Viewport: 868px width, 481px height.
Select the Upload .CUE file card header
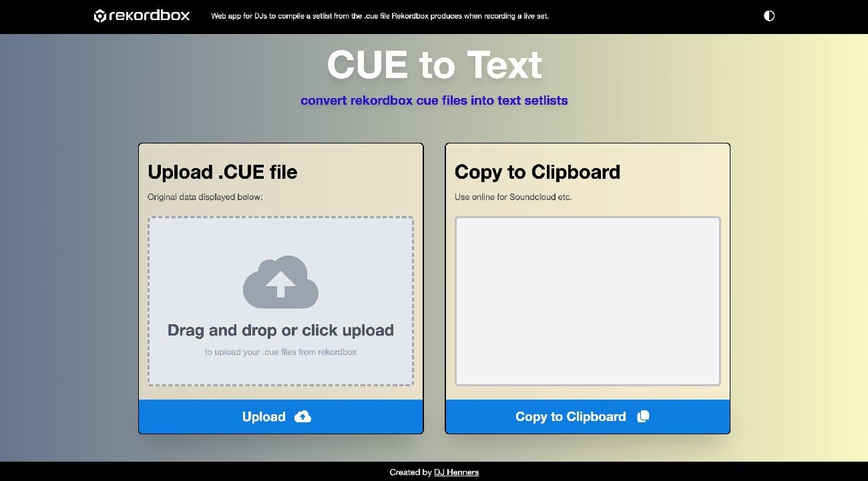[222, 172]
